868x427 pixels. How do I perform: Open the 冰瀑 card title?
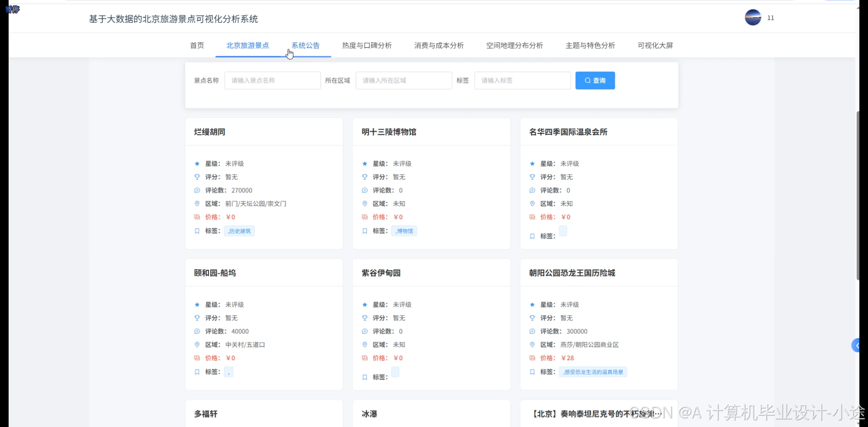(369, 414)
